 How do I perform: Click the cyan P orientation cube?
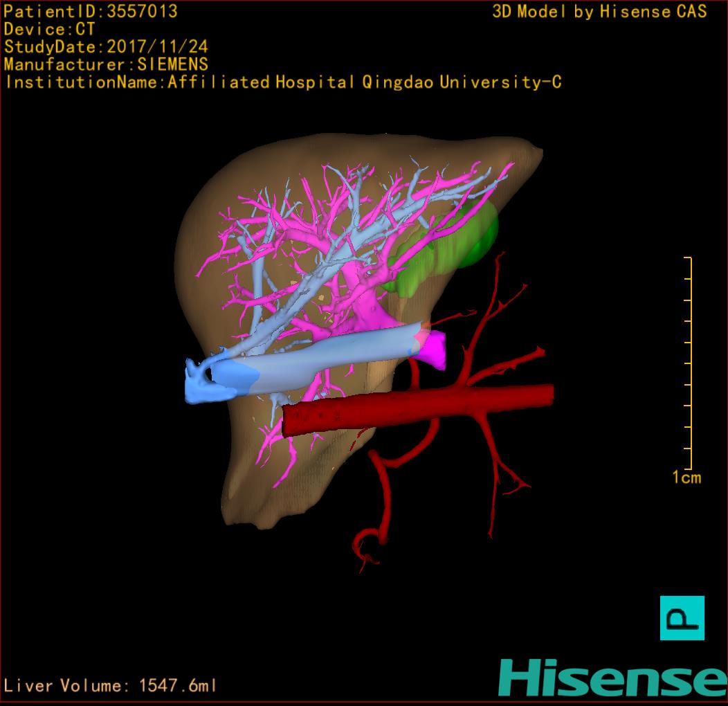(682, 617)
